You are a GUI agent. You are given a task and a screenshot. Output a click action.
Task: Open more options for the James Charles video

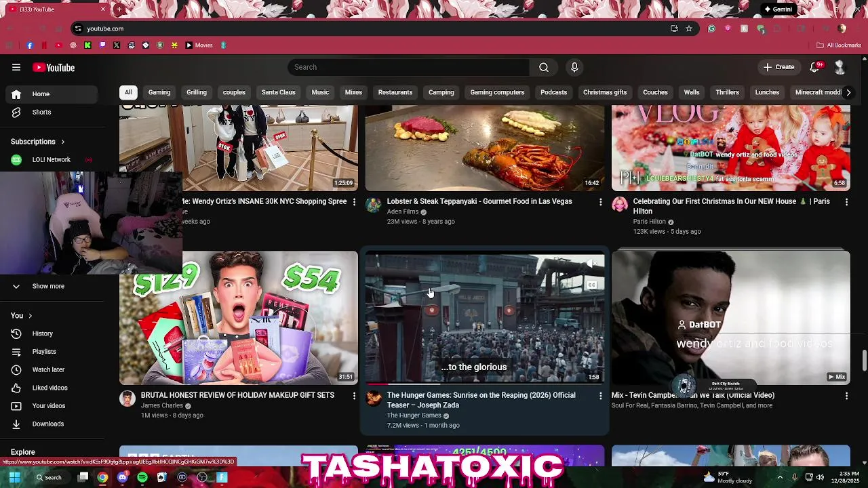point(354,396)
